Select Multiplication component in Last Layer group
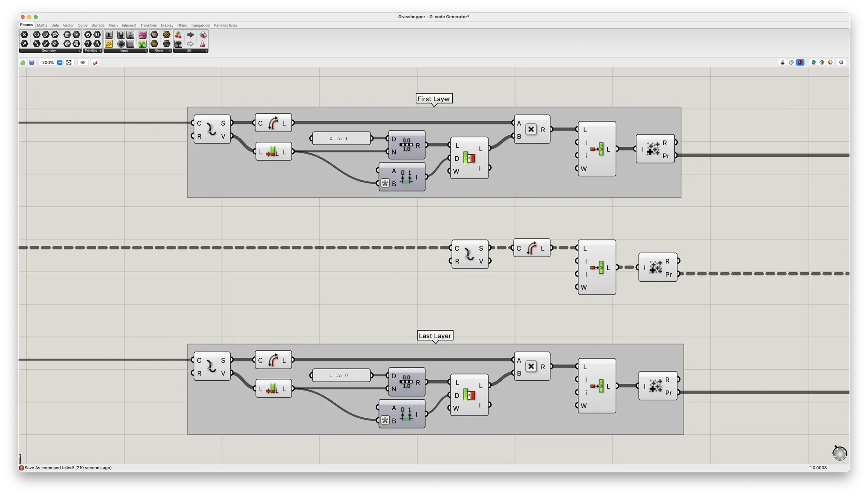The image size is (868, 496). coord(532,366)
